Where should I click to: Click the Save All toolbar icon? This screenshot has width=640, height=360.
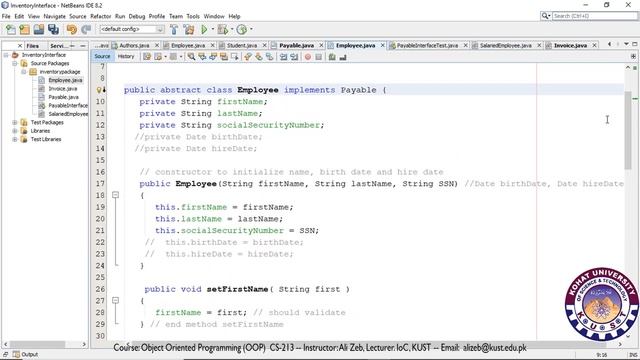(53, 29)
